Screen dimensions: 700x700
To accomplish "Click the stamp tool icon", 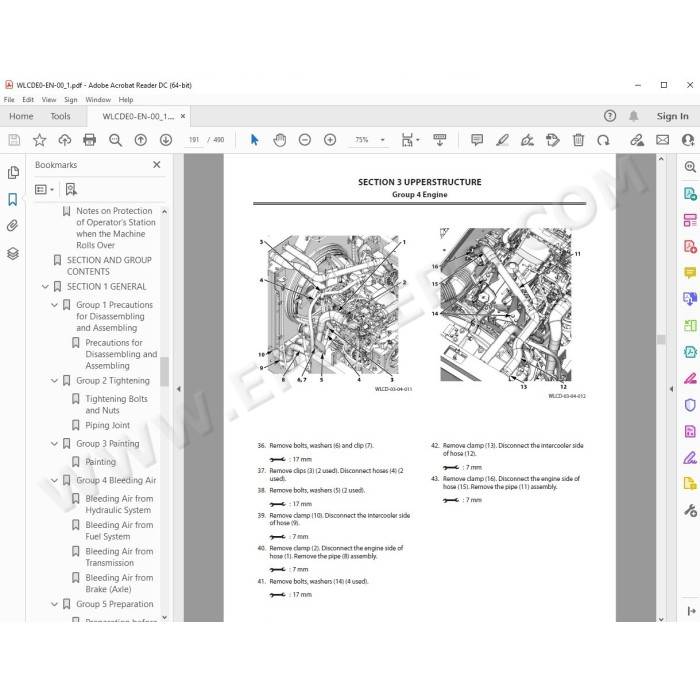I will coord(553,140).
